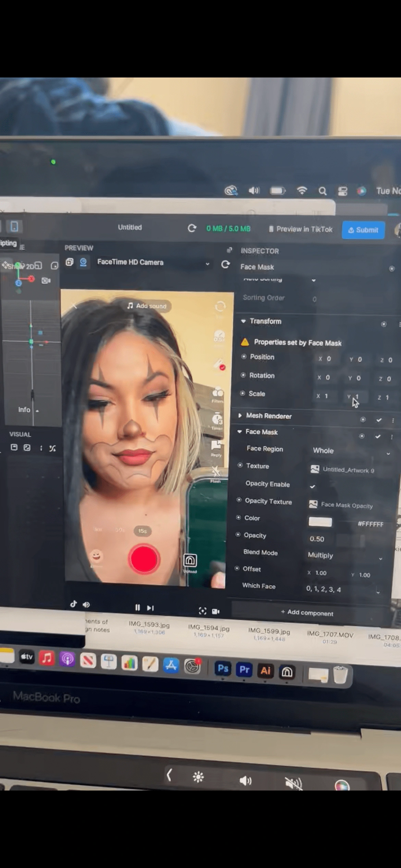The width and height of the screenshot is (401, 868).
Task: Open Spotlight search in menu bar
Action: pos(322,191)
